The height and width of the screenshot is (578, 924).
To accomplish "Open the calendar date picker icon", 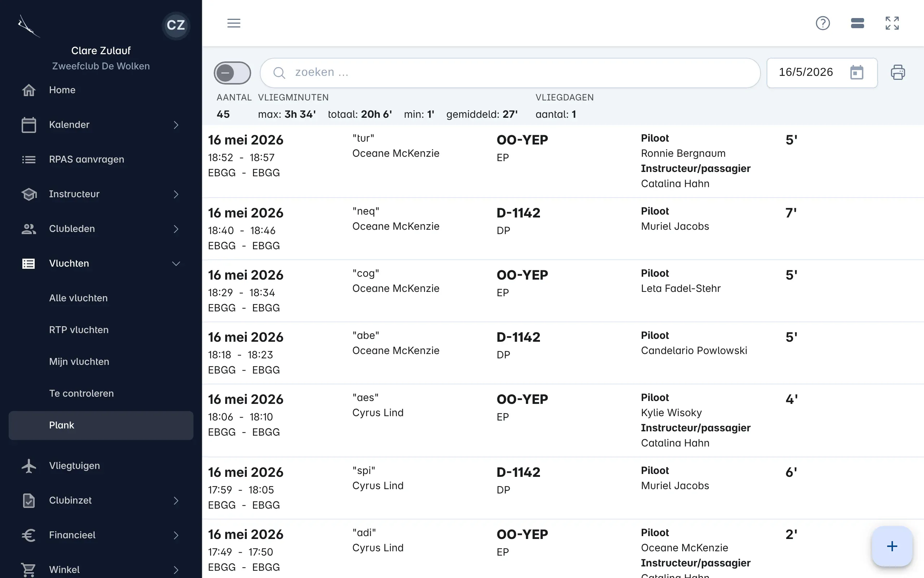I will point(857,72).
